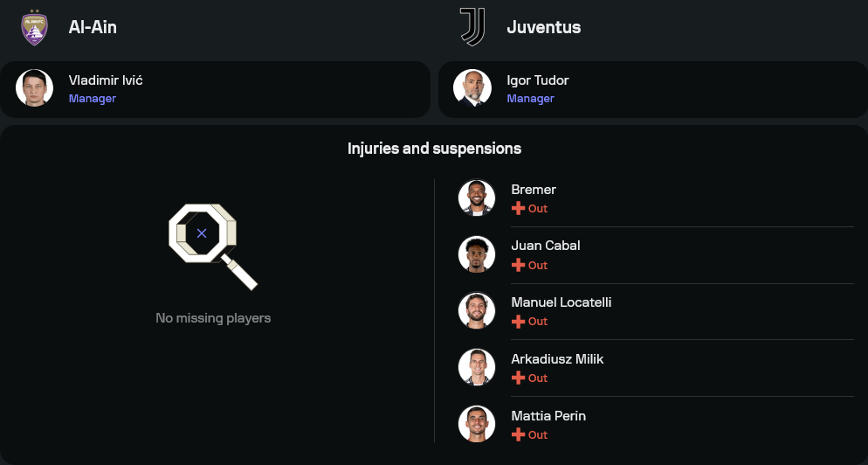
Task: Select Vladimir Ivić manager name
Action: point(106,80)
